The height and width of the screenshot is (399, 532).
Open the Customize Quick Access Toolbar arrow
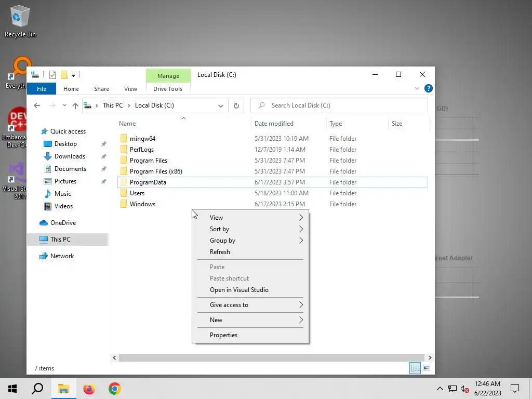click(x=73, y=75)
